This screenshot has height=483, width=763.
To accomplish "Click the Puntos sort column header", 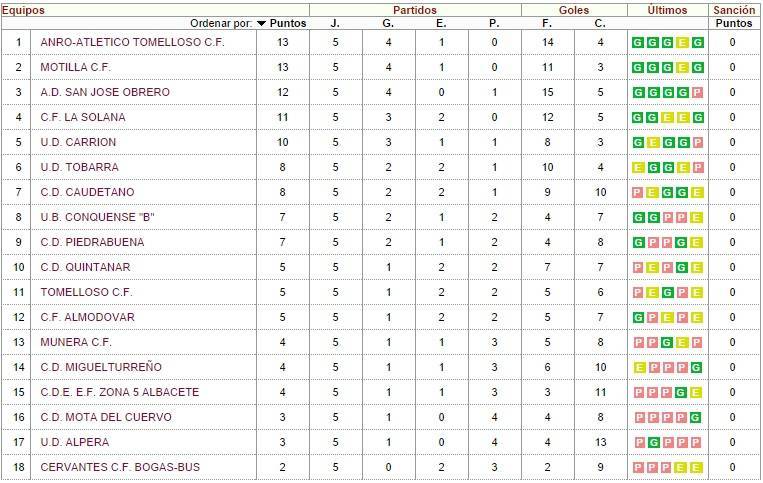I will click(289, 23).
